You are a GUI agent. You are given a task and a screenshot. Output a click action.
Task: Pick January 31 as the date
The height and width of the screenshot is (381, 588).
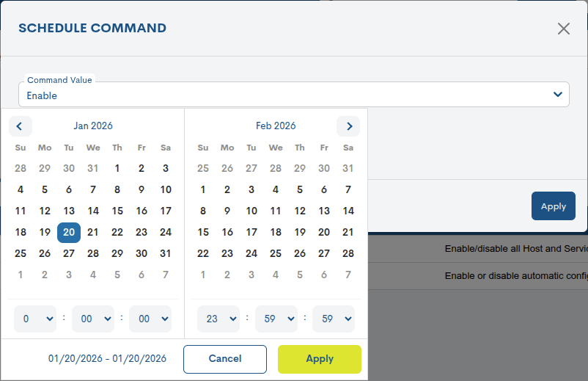(x=166, y=253)
